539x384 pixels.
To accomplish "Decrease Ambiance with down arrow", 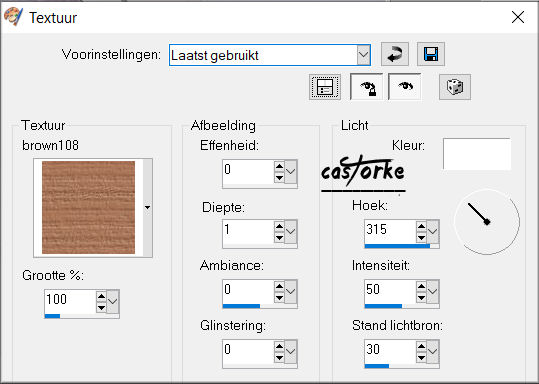I will click(x=279, y=297).
